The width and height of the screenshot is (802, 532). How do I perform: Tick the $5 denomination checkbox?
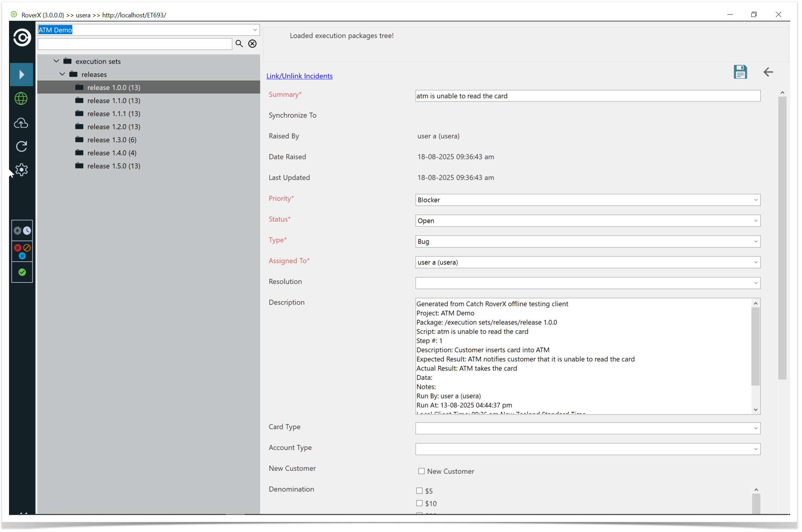[419, 491]
